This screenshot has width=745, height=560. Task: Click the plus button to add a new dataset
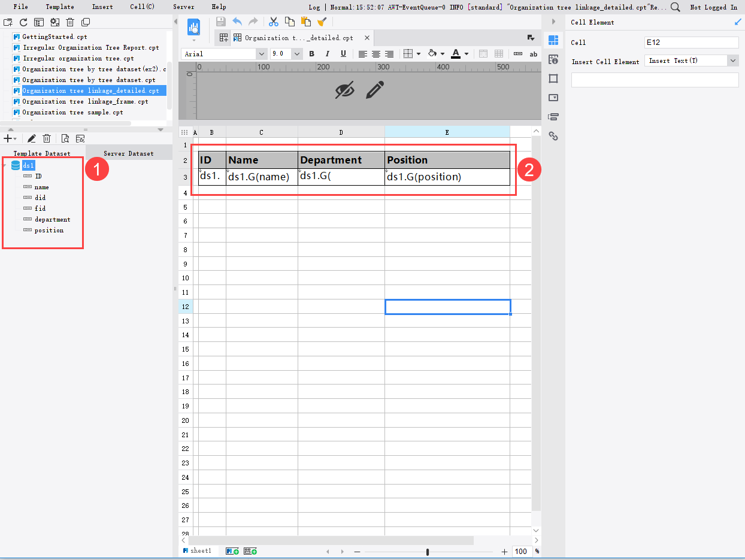click(x=8, y=138)
